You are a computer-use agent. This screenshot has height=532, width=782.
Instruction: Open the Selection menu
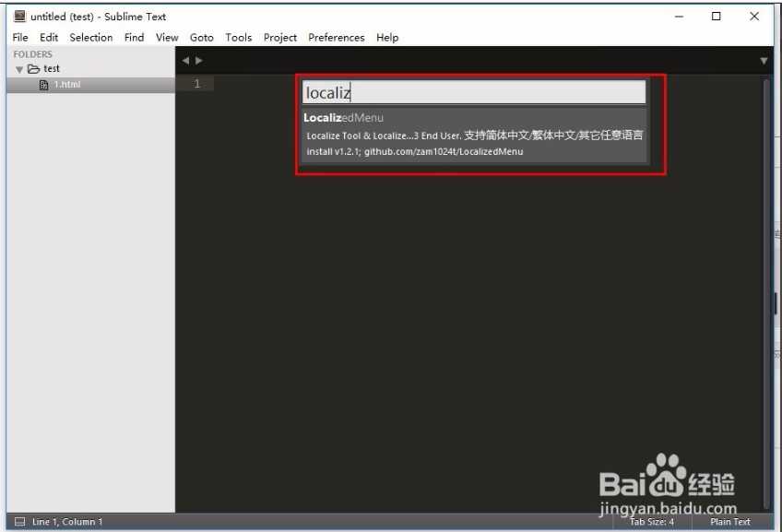tap(91, 38)
